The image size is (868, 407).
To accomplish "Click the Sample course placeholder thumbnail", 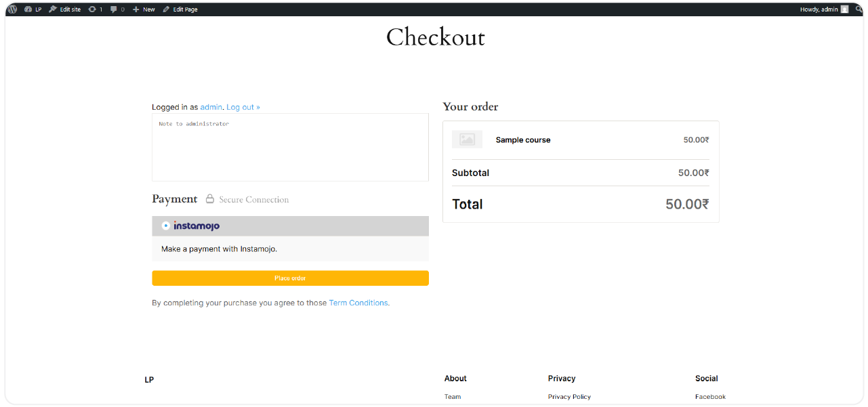I will tap(467, 140).
